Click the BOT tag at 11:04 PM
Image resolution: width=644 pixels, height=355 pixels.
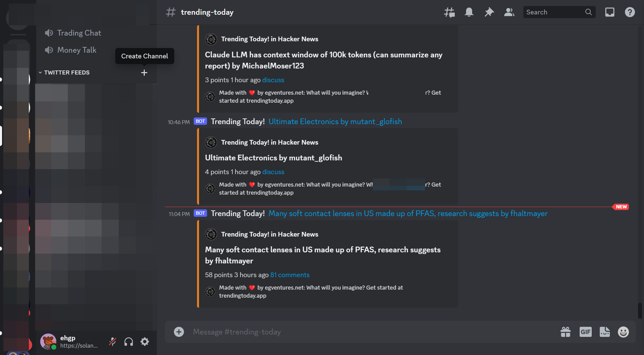[200, 213]
